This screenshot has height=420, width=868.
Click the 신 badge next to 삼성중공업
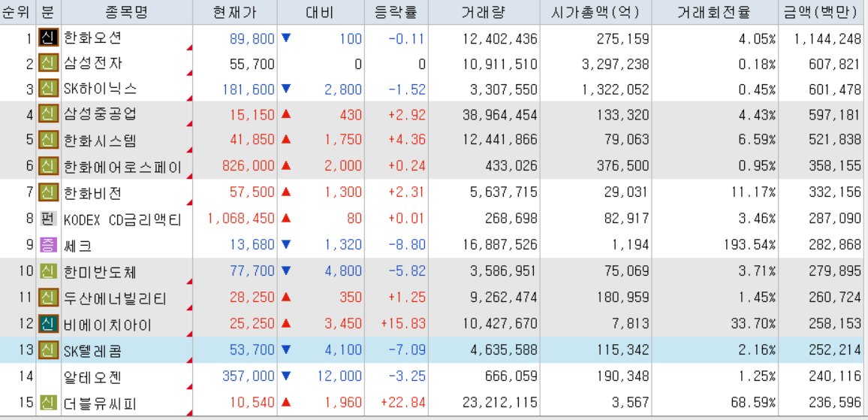(48, 115)
